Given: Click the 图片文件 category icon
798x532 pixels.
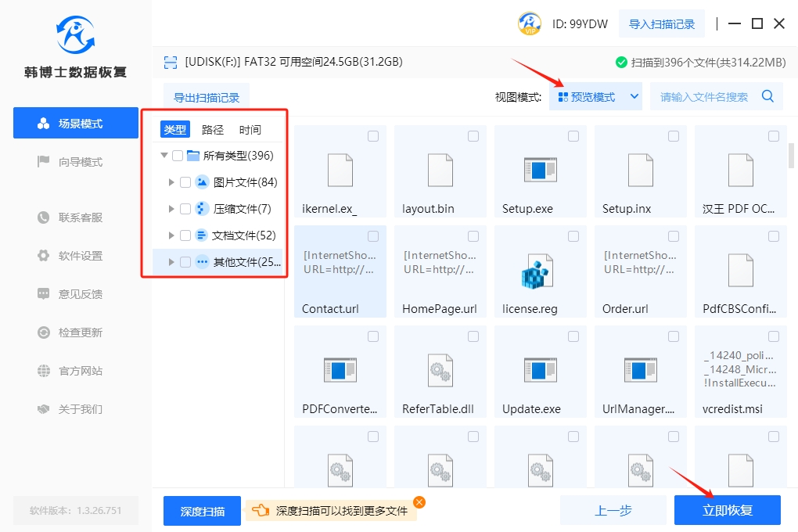Looking at the screenshot, I should click(202, 182).
